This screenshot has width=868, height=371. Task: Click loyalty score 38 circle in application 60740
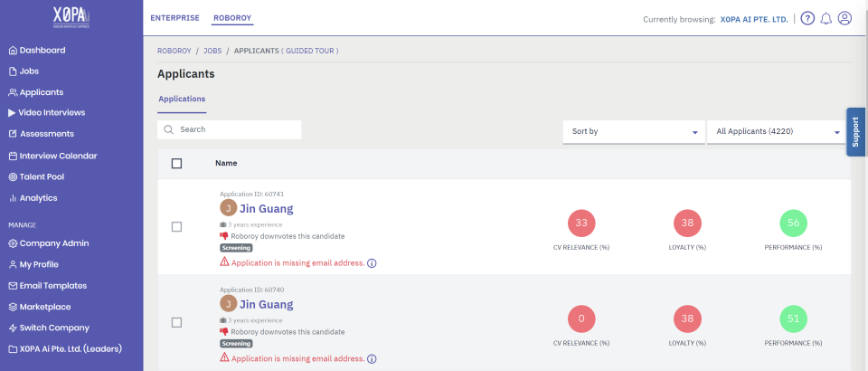[x=687, y=319]
